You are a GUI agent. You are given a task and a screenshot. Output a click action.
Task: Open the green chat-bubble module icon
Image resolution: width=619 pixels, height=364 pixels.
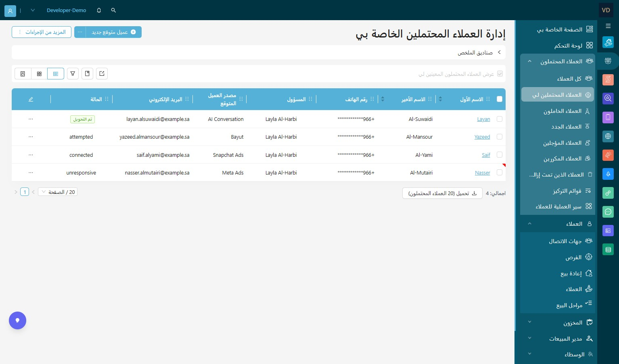[x=608, y=212]
